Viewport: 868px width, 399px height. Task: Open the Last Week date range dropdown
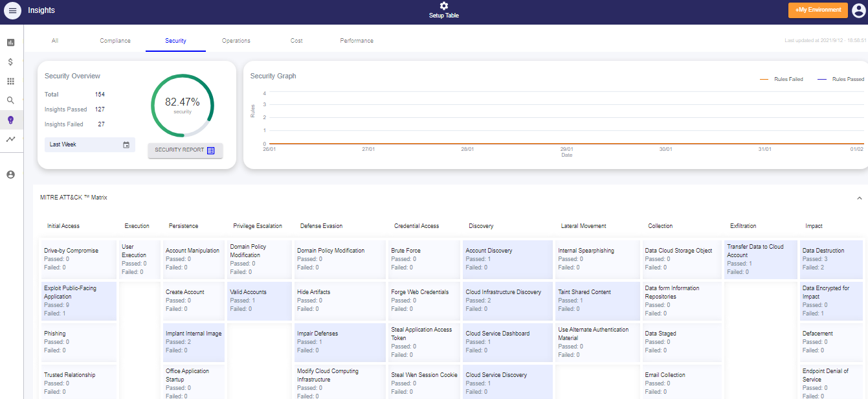[x=90, y=144]
